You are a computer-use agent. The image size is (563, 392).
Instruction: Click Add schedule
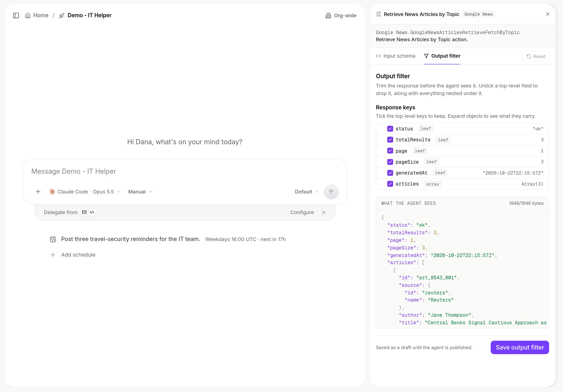click(x=78, y=255)
